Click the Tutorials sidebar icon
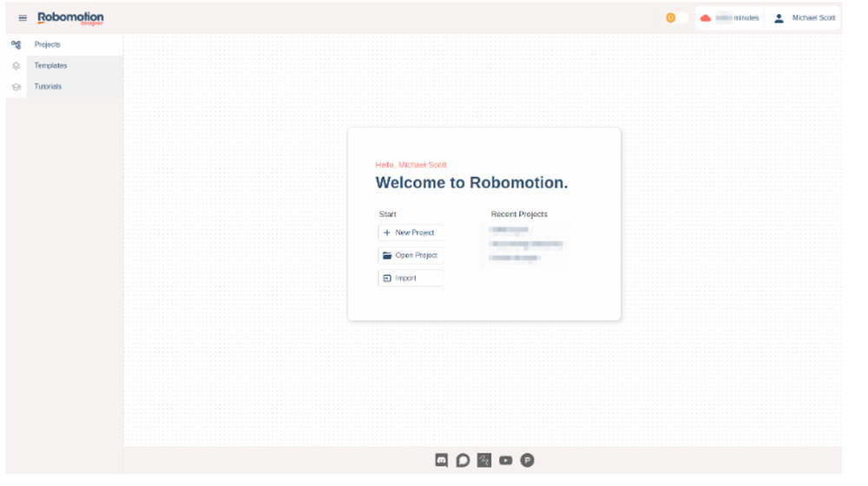This screenshot has height=486, width=868. pyautogui.click(x=16, y=87)
